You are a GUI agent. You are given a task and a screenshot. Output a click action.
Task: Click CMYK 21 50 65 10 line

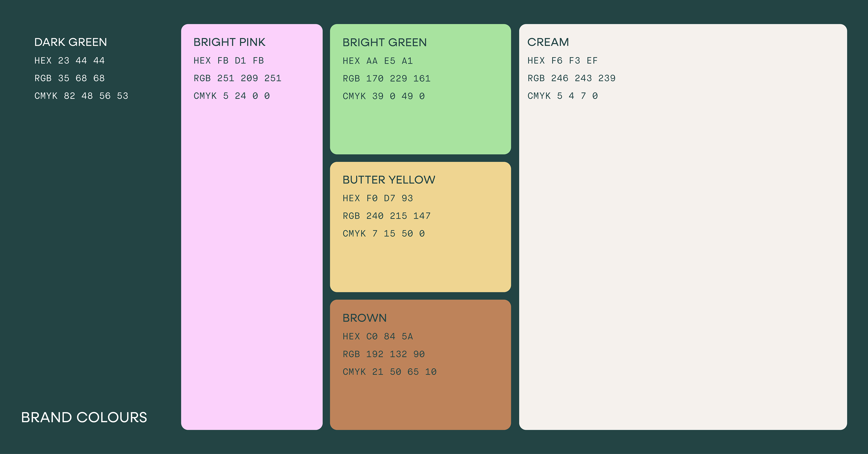tap(389, 372)
